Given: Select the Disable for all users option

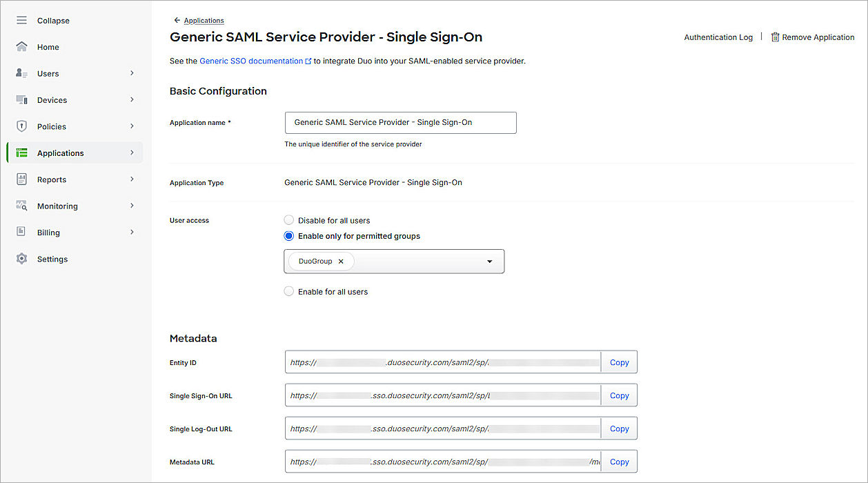Looking at the screenshot, I should coord(288,219).
